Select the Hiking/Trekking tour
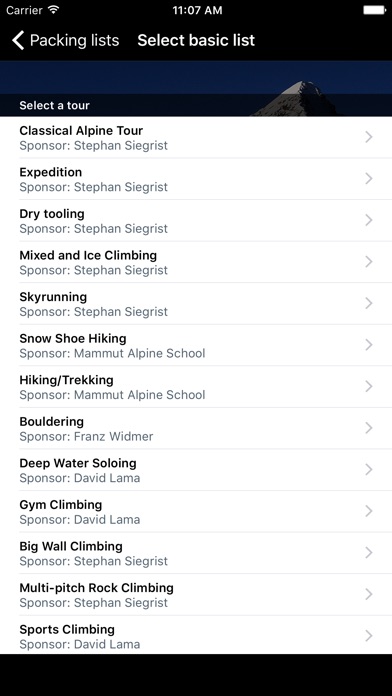The width and height of the screenshot is (392, 696). point(196,387)
